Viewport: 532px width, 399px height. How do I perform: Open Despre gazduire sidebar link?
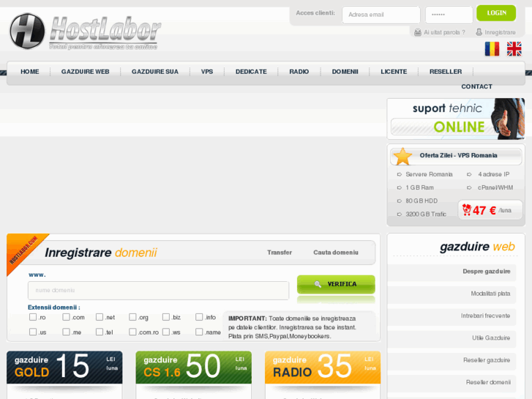point(486,272)
